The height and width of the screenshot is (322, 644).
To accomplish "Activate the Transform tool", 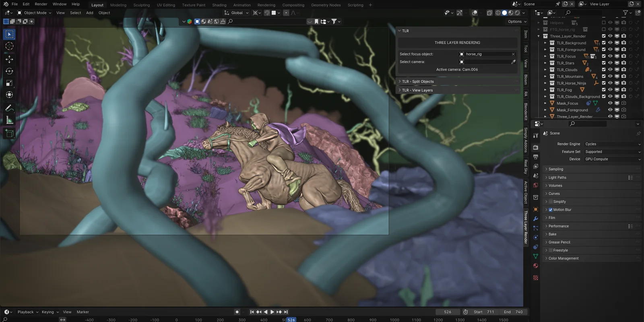I will [9, 95].
